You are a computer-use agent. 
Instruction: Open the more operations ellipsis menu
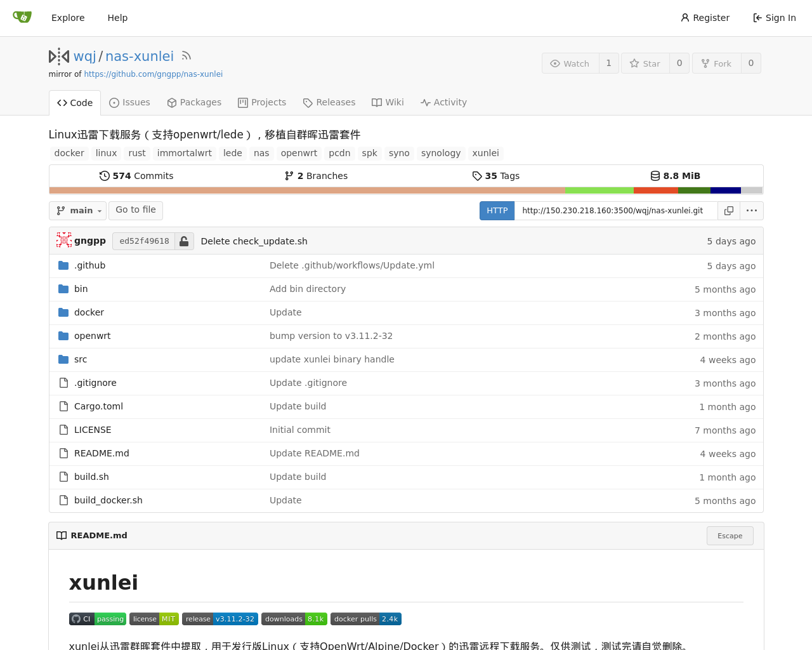point(752,211)
